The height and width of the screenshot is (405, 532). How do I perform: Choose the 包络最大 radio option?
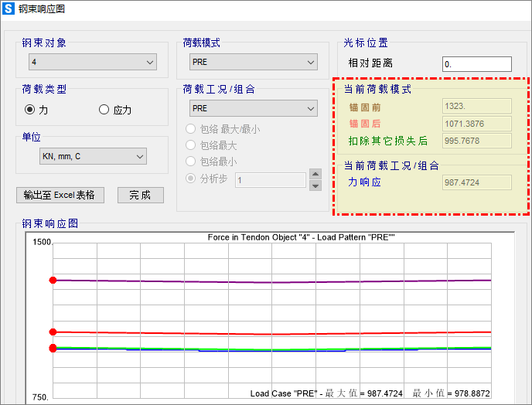pos(191,145)
